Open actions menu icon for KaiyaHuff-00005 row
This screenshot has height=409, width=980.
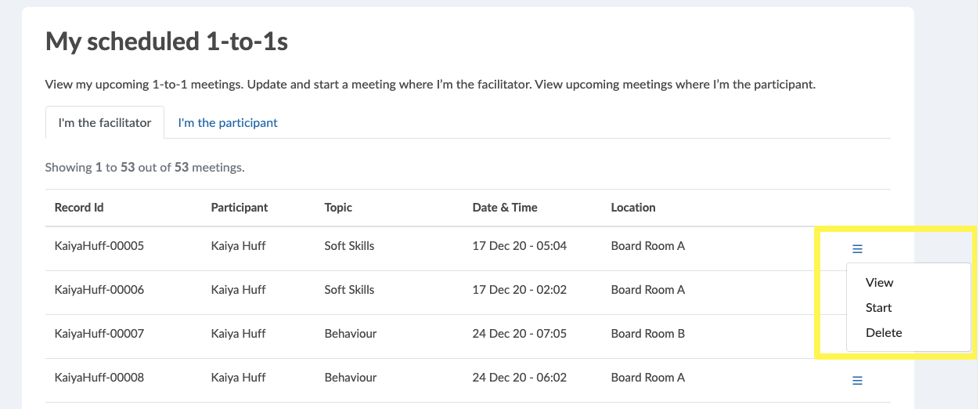pos(857,249)
